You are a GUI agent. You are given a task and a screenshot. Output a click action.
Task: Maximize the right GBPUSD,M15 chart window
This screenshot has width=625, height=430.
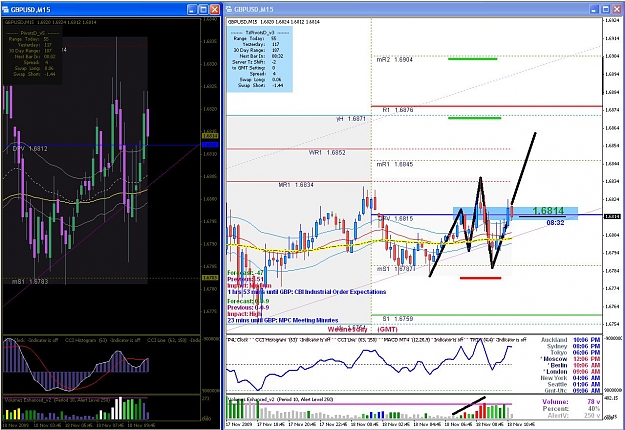[x=605, y=10]
